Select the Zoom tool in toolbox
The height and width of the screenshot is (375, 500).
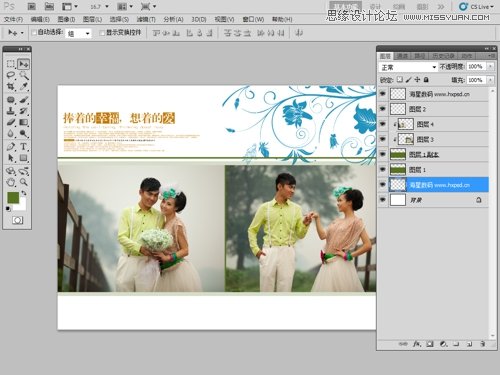pyautogui.click(x=23, y=182)
